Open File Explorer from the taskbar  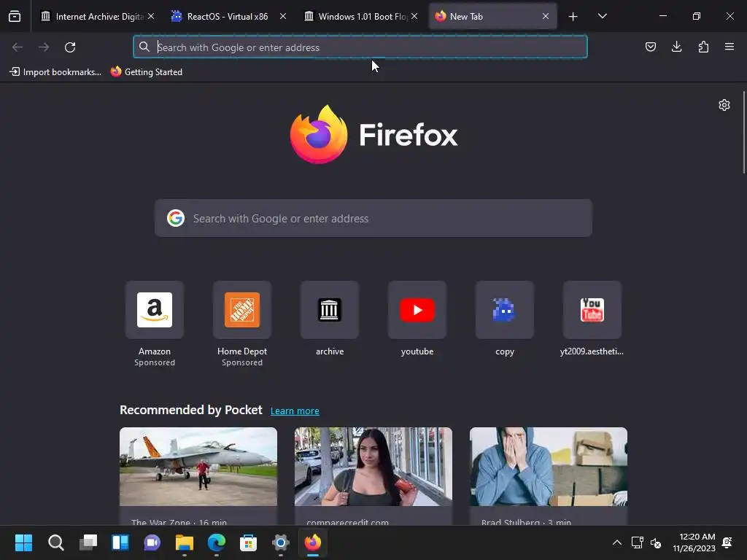185,542
